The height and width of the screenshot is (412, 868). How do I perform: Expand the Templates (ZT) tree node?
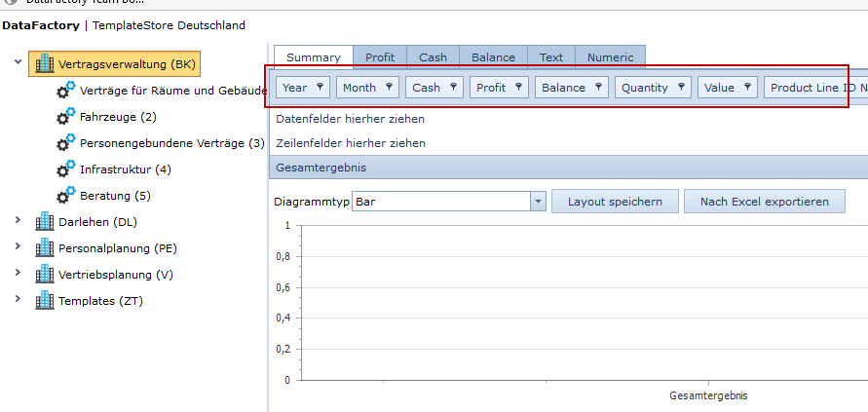coord(18,300)
